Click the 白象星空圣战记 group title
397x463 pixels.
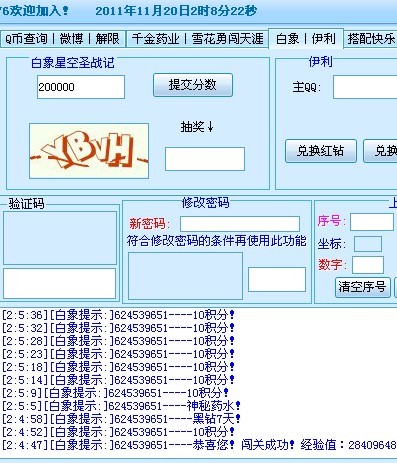click(x=73, y=63)
